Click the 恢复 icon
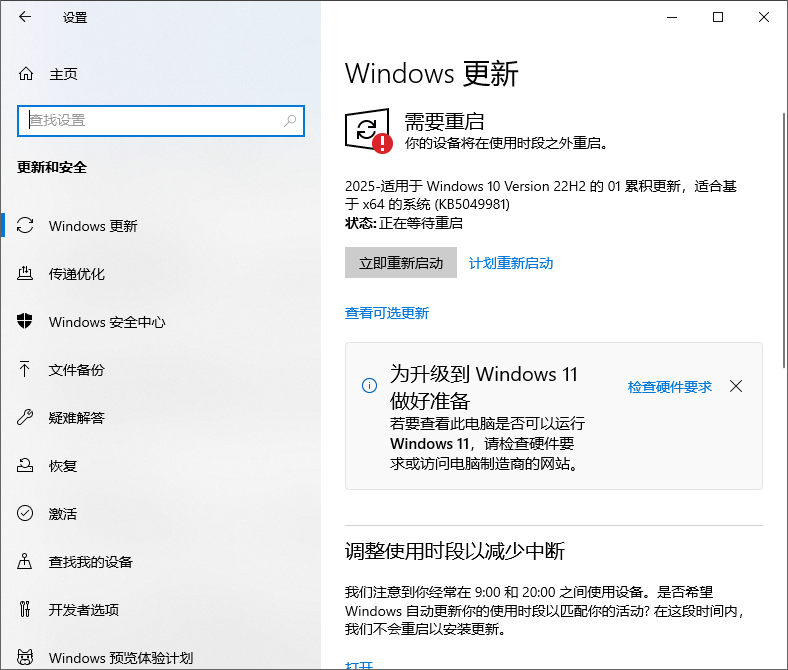Image resolution: width=788 pixels, height=670 pixels. [25, 465]
